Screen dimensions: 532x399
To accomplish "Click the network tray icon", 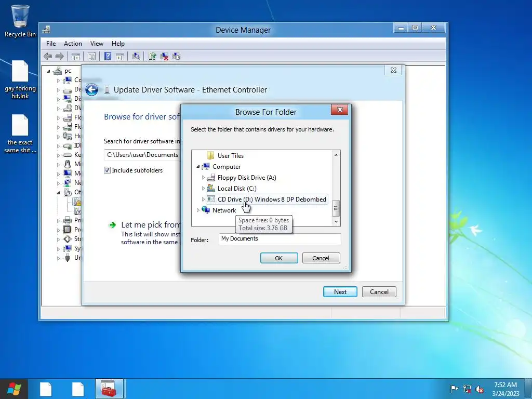I will 467,389.
